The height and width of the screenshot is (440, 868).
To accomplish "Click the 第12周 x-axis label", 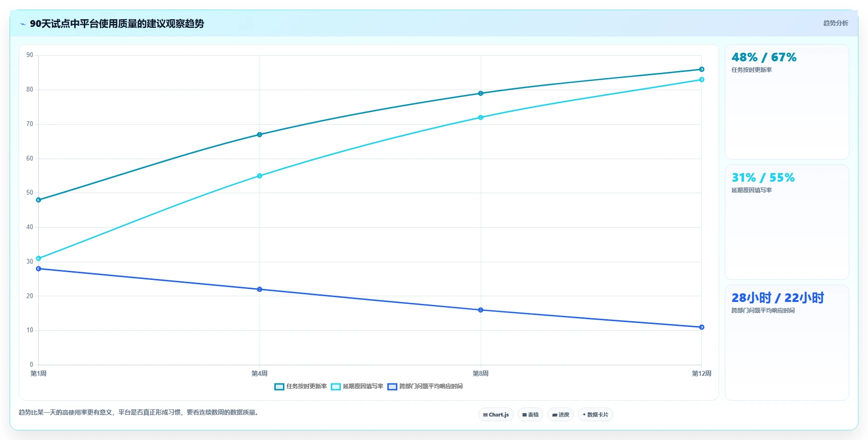I will [x=701, y=373].
